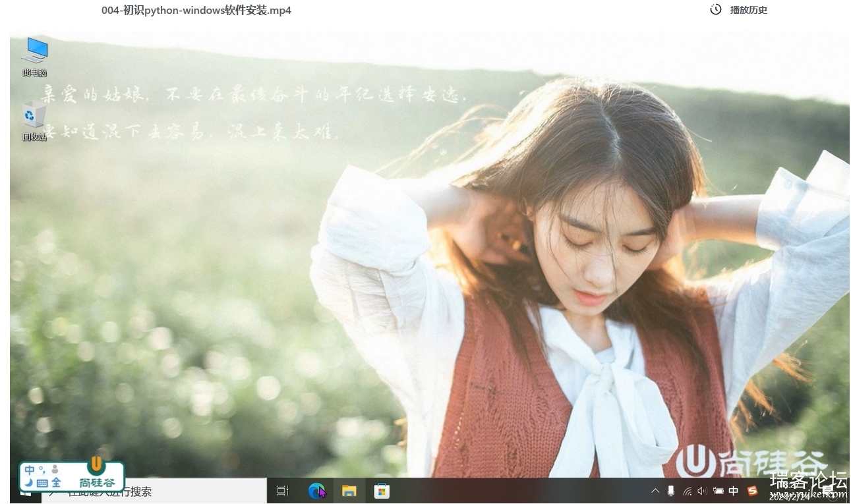Click the volume speaker tray icon
Image resolution: width=851 pixels, height=504 pixels.
click(701, 491)
